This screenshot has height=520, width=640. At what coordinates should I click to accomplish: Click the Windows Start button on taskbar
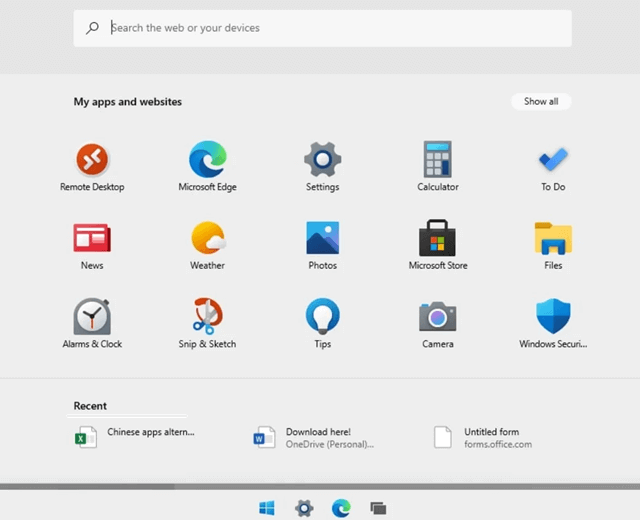[267, 508]
